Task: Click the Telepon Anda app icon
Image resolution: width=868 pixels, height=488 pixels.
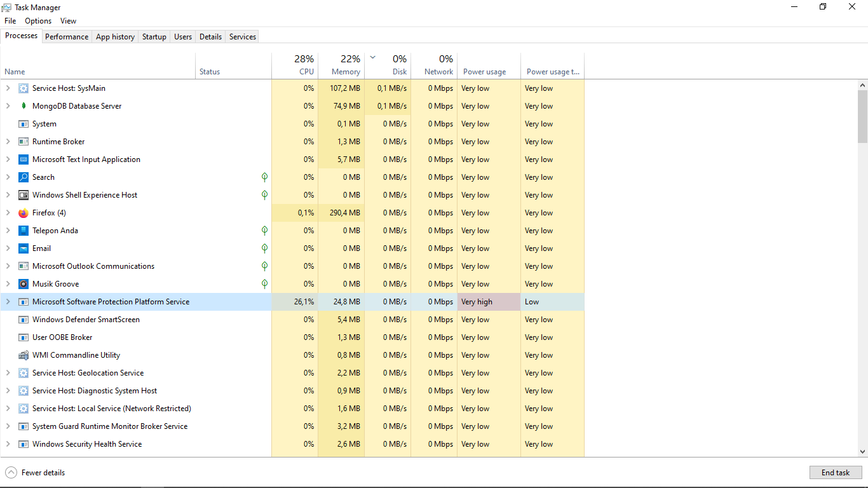Action: click(x=24, y=231)
